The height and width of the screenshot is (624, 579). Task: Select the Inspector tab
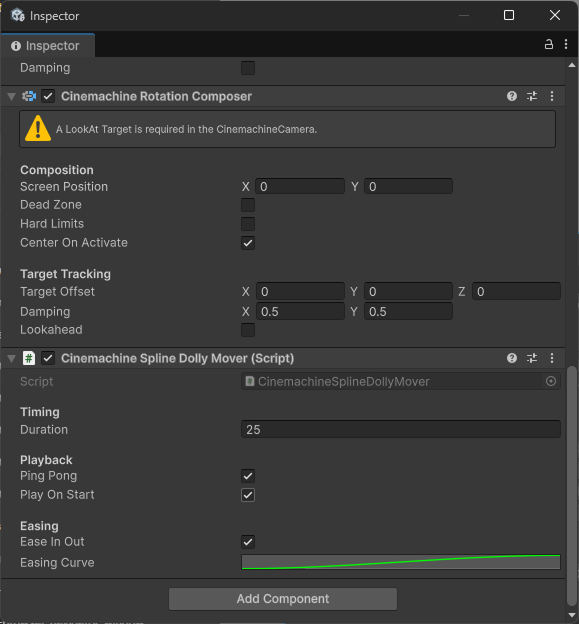48,46
